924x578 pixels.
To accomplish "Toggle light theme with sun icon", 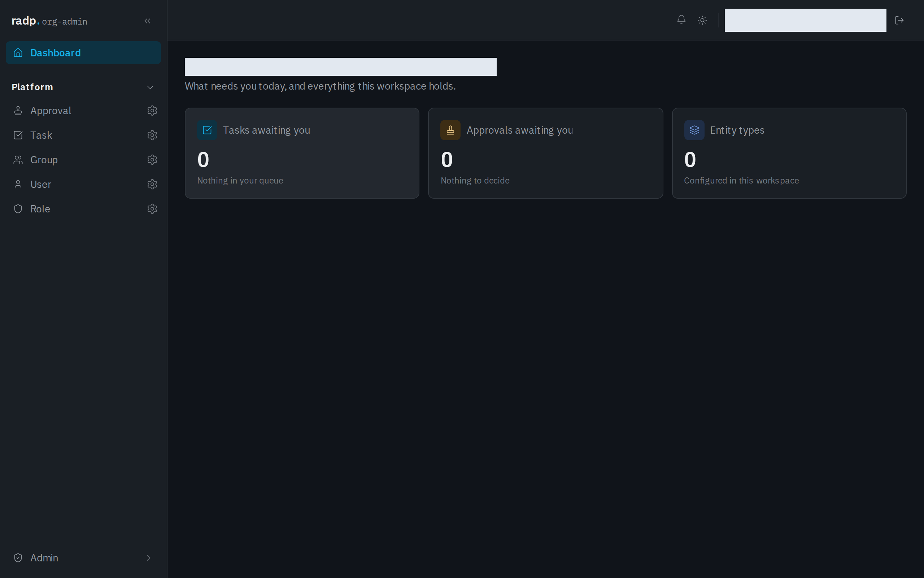I will point(702,20).
